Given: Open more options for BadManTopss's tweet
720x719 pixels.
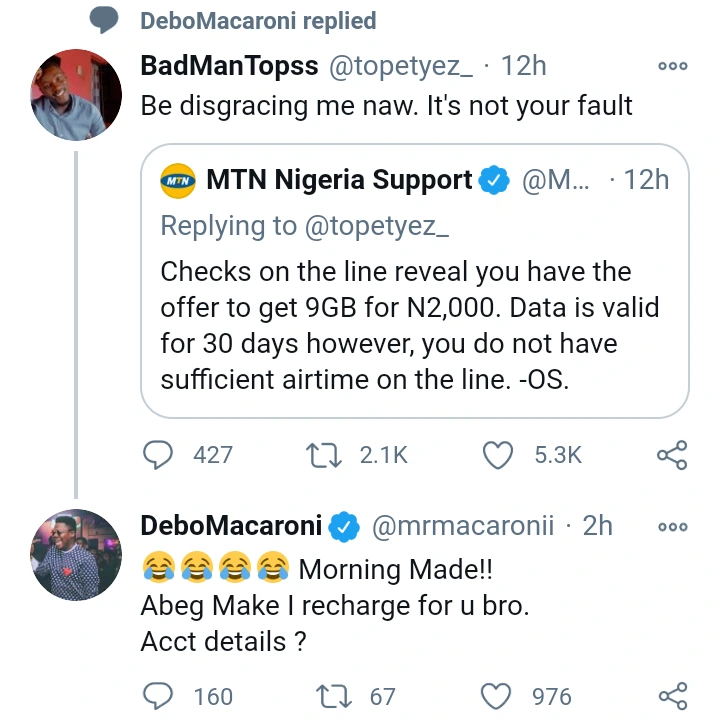Looking at the screenshot, I should (x=672, y=66).
